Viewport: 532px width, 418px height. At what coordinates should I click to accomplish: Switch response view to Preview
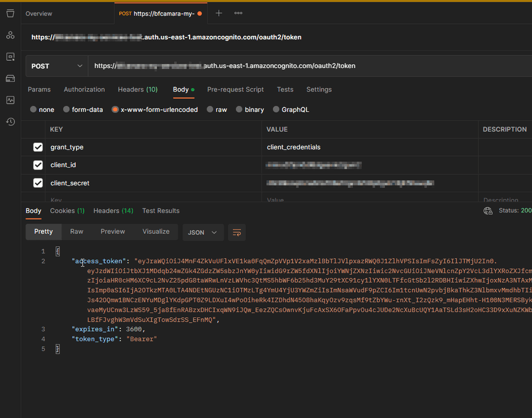pos(112,231)
